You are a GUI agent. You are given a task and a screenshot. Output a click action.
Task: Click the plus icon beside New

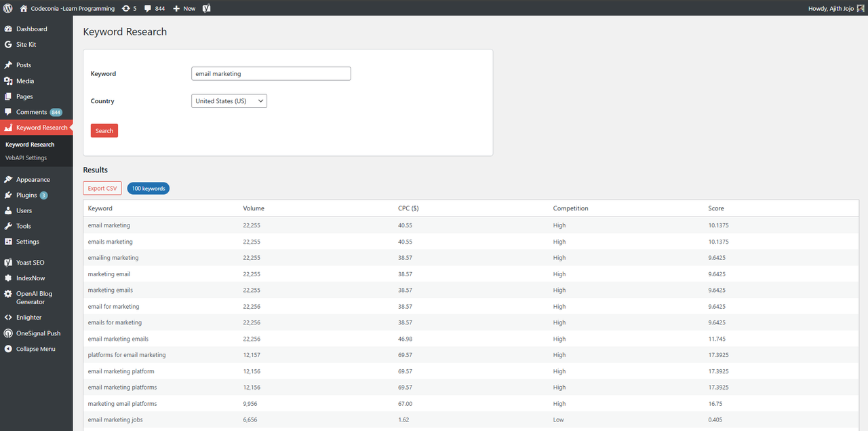click(x=176, y=9)
